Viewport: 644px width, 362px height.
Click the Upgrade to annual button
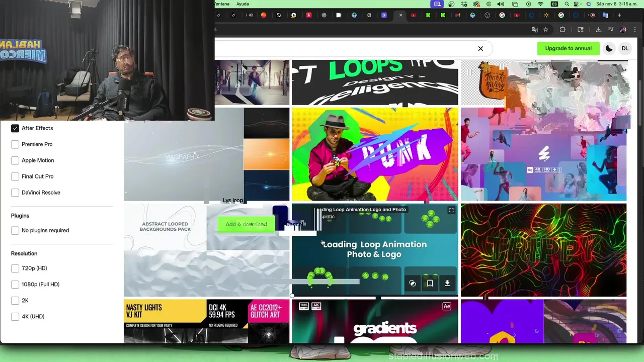tap(568, 49)
